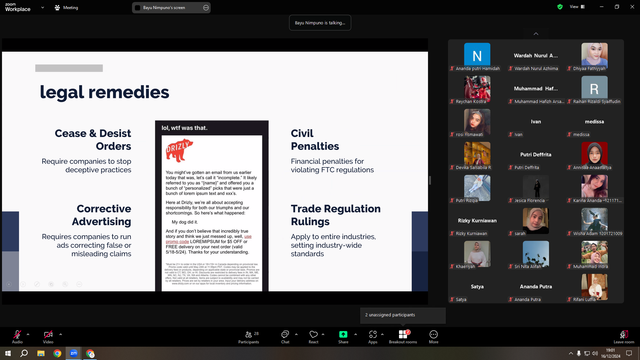Open the Windows notification center icon
The width and height of the screenshot is (640, 360).
click(x=629, y=353)
